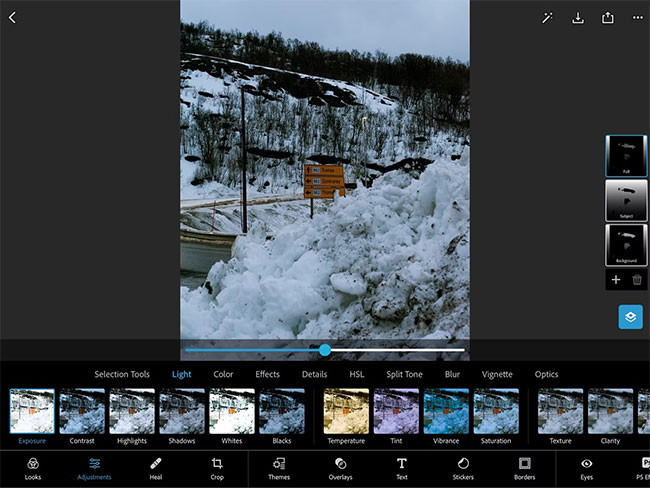This screenshot has width=650, height=488.
Task: Select the Highlights adjustment thumbnail
Action: click(132, 411)
